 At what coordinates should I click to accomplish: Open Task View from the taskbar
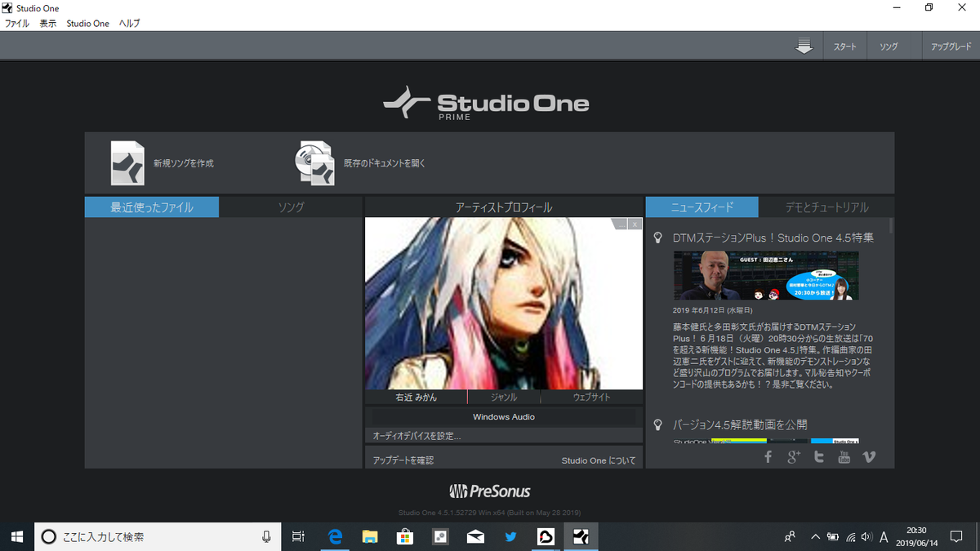(x=298, y=536)
